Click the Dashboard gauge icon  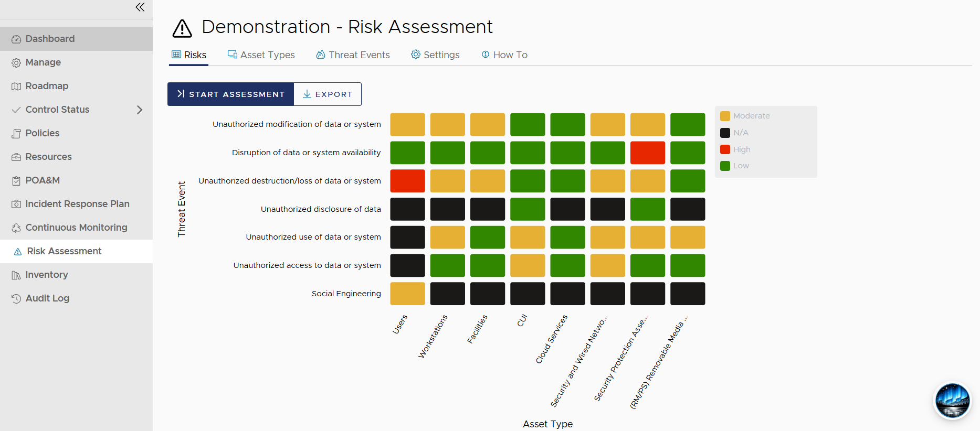pos(16,39)
